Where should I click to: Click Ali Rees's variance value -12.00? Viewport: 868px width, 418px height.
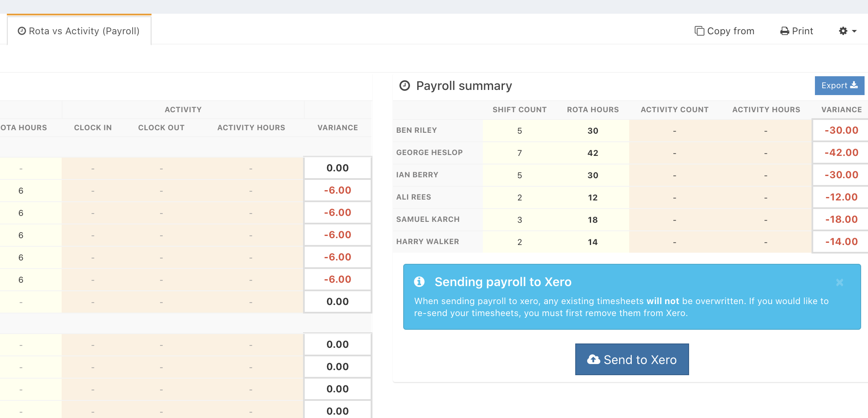point(841,197)
